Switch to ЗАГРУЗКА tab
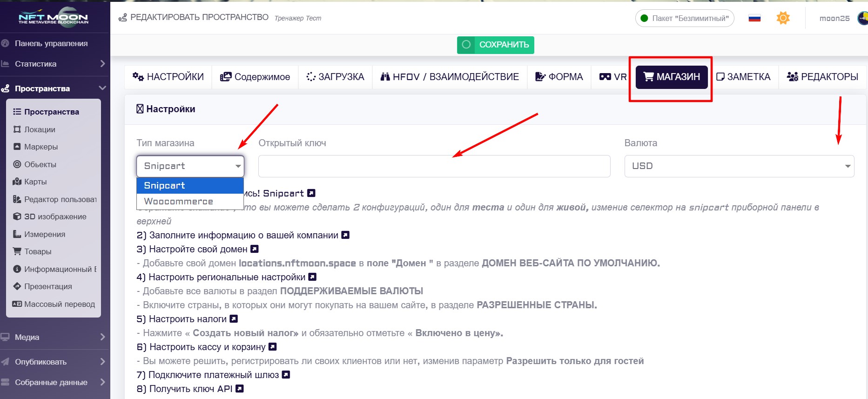This screenshot has width=868, height=399. pyautogui.click(x=335, y=77)
